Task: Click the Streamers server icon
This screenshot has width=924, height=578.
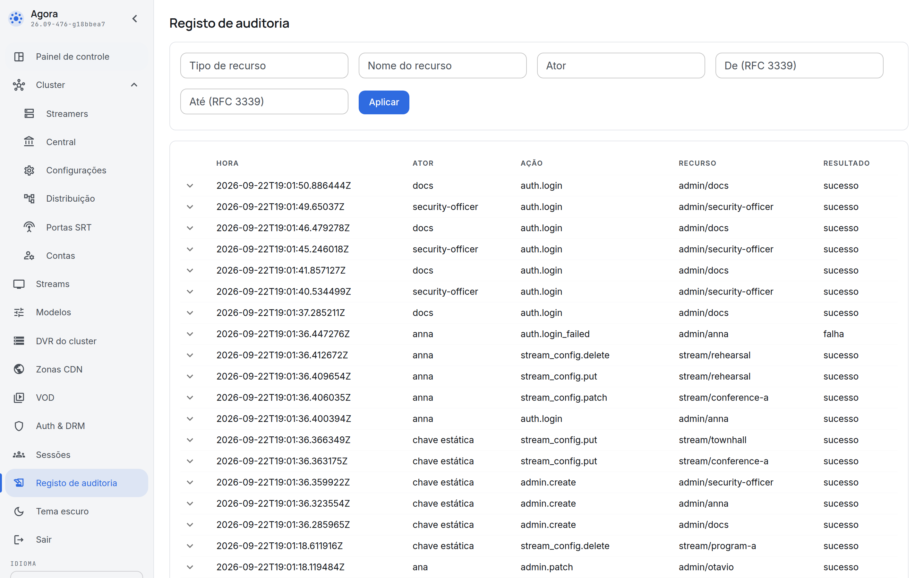Action: point(29,114)
